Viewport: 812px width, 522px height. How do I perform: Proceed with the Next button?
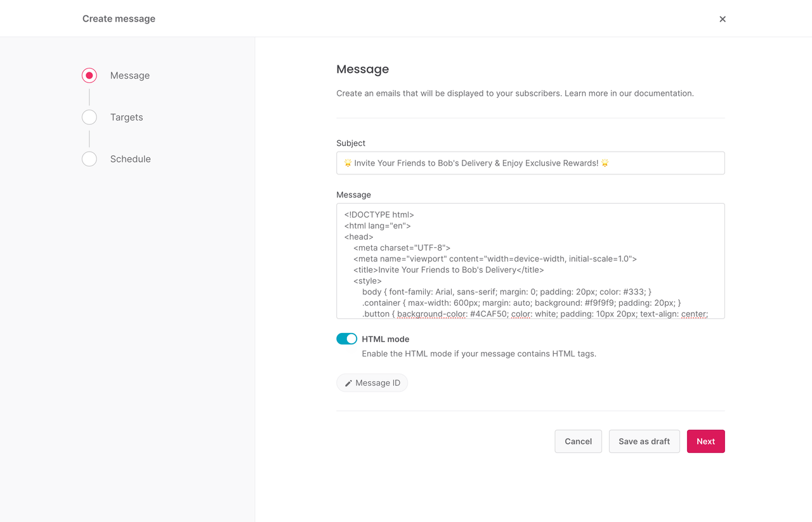(x=705, y=441)
